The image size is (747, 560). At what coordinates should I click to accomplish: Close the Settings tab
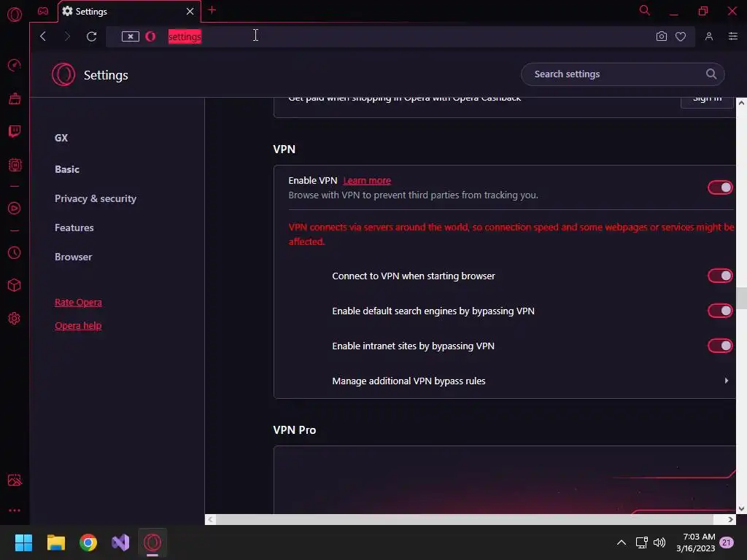coord(190,12)
